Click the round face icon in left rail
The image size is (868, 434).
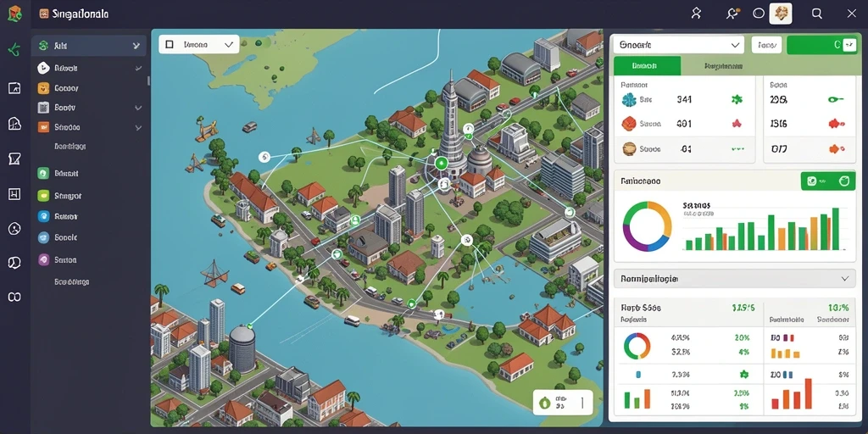14,228
